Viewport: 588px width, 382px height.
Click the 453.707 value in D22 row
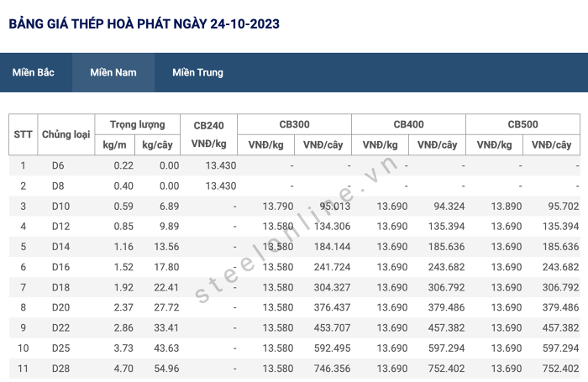(333, 327)
